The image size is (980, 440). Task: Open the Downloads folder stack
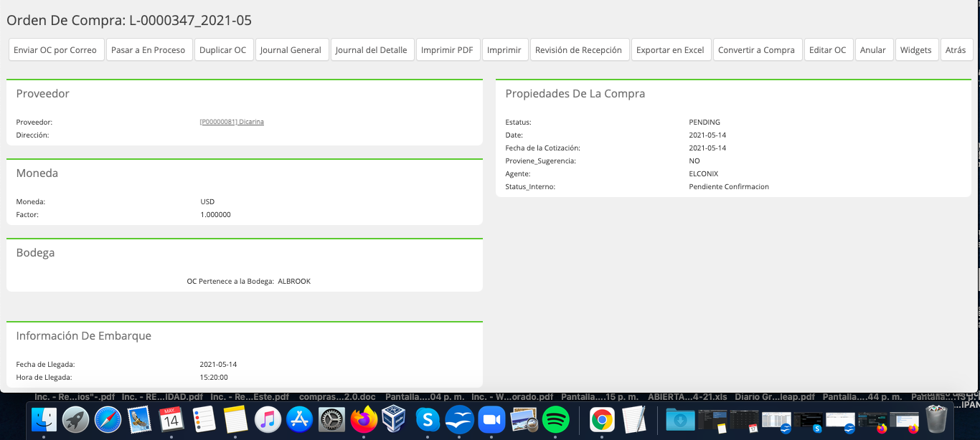pos(679,419)
